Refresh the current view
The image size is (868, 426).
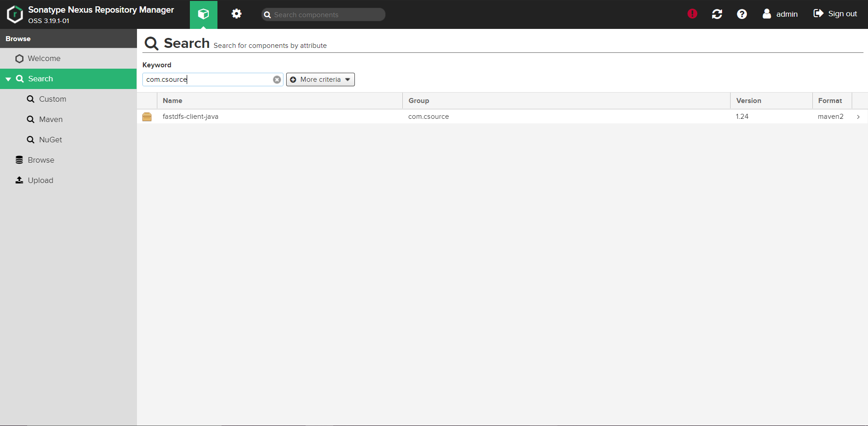click(x=717, y=14)
